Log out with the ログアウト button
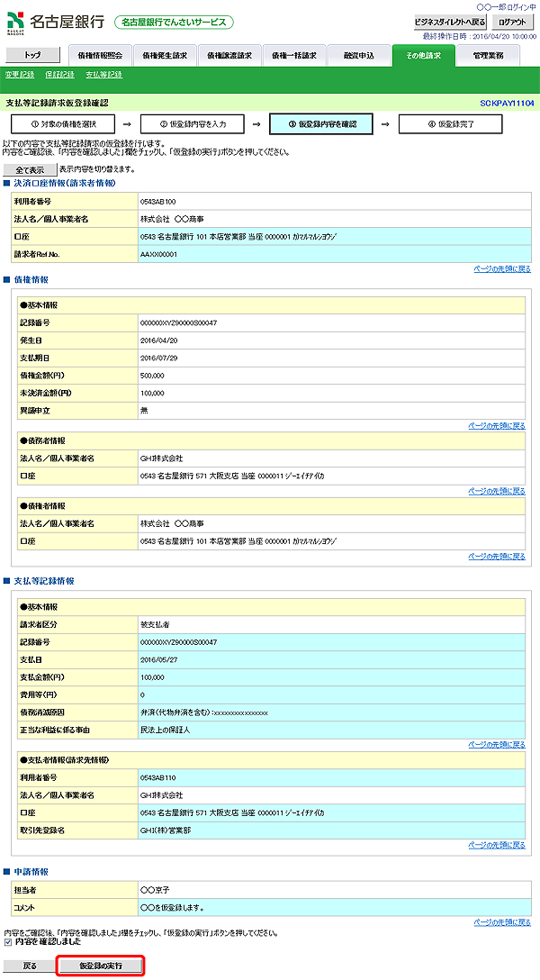Image resolution: width=540 pixels, height=980 pixels. tap(512, 22)
